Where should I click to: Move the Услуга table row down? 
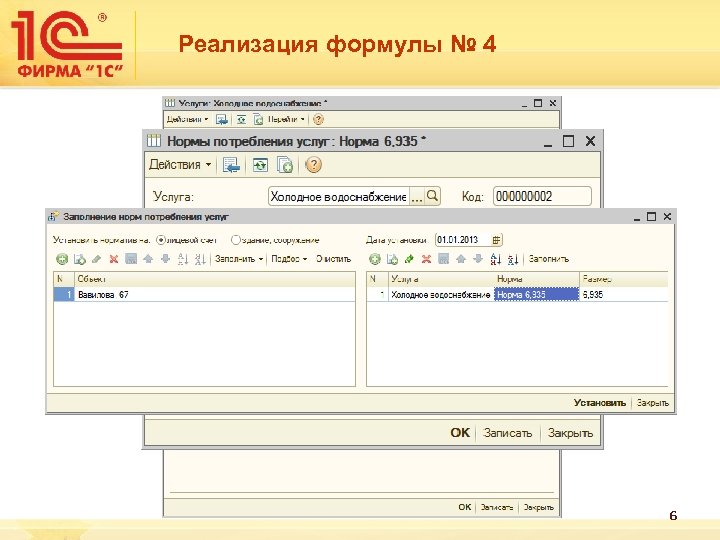coord(478,259)
